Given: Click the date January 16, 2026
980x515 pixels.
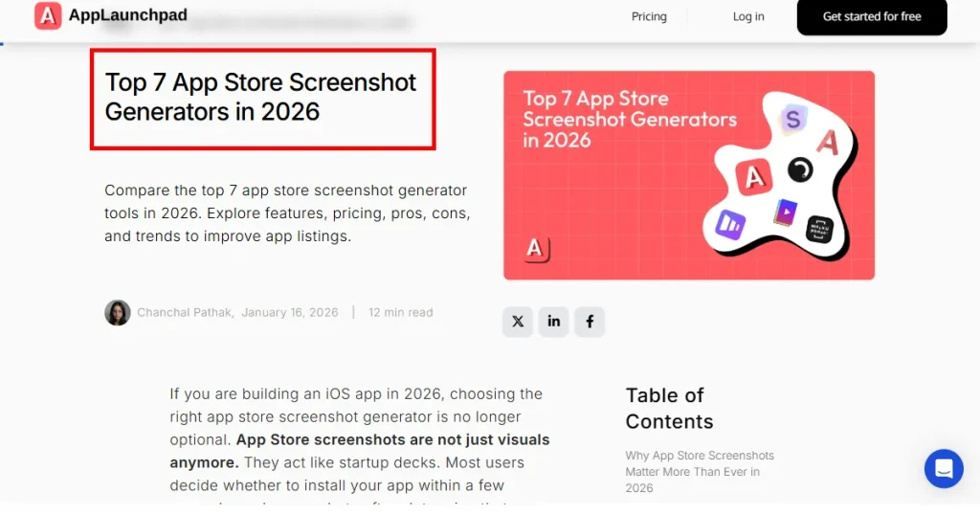Looking at the screenshot, I should click(x=289, y=312).
